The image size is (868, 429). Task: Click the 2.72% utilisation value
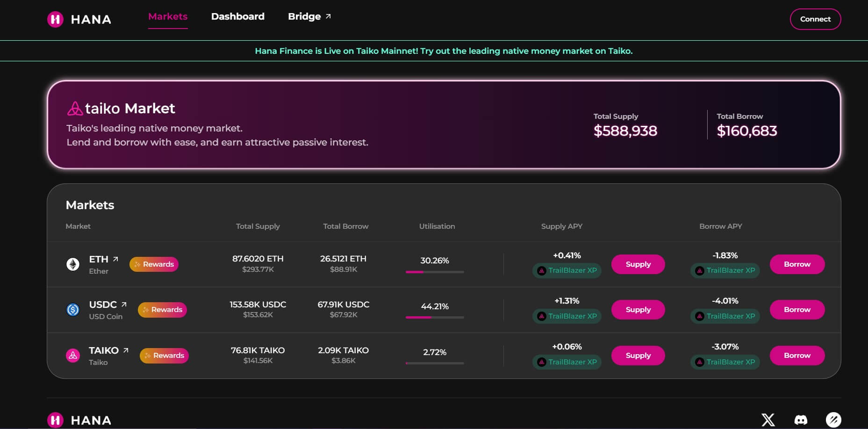click(x=435, y=352)
